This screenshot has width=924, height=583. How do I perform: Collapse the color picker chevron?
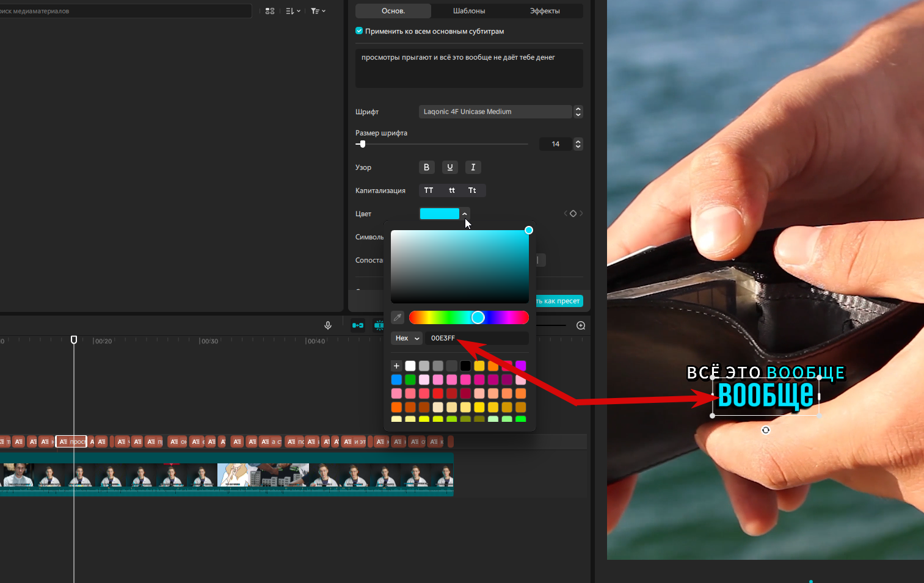[x=465, y=214]
